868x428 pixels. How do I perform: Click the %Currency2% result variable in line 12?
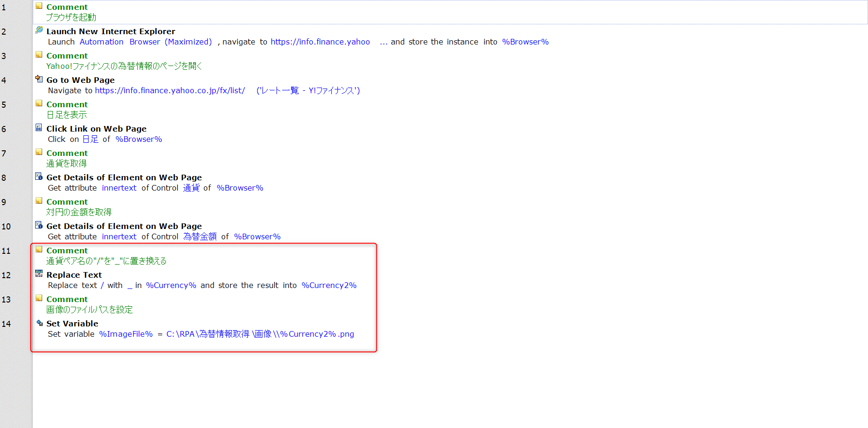329,285
